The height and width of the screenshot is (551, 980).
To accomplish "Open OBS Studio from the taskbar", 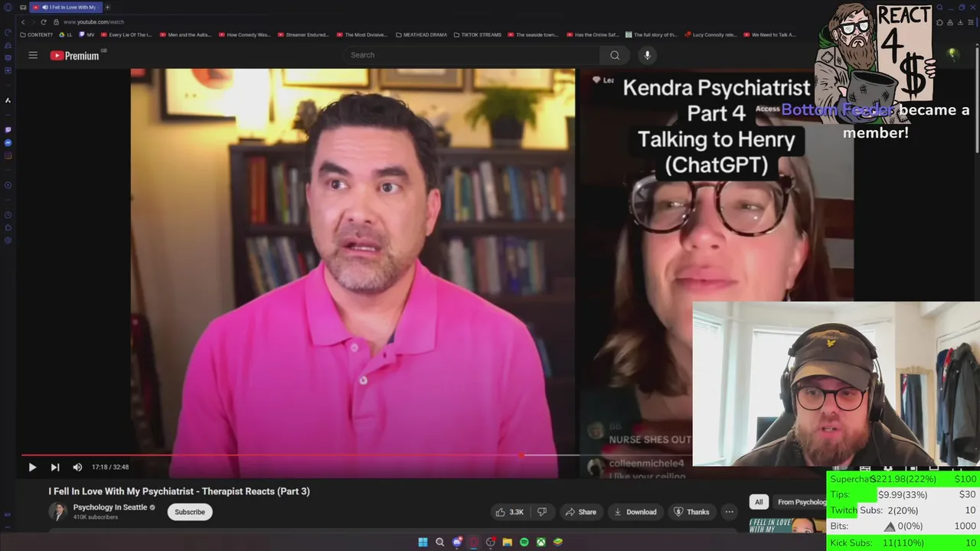I will point(491,542).
